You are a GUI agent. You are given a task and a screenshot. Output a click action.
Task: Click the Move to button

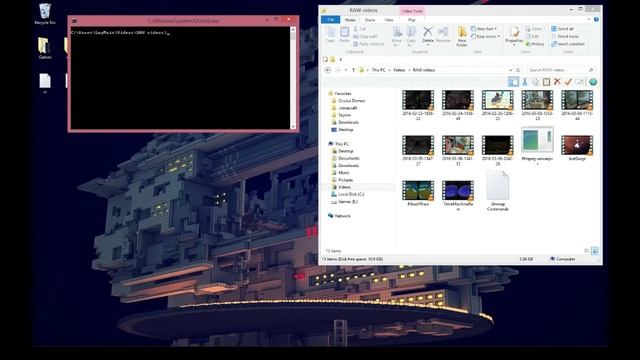397,36
